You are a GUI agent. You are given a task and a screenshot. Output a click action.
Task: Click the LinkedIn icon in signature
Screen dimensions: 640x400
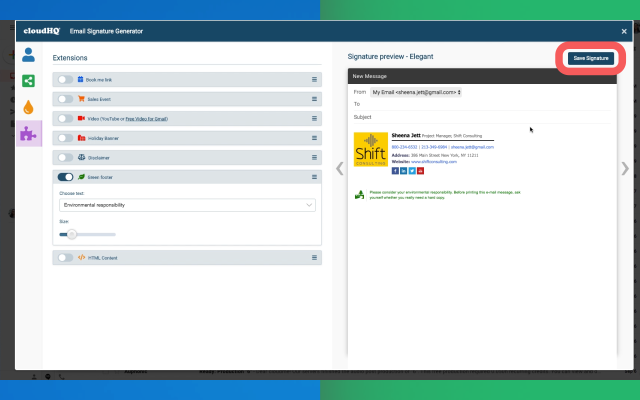[404, 171]
